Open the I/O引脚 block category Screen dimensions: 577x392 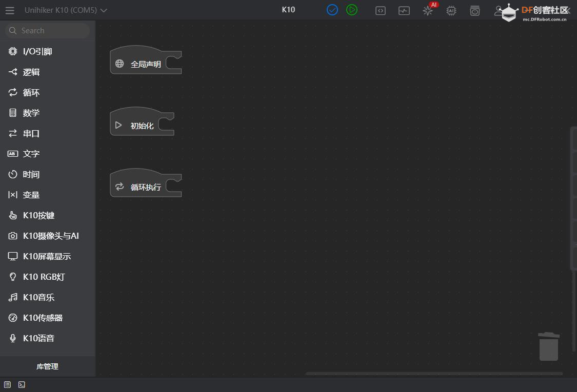click(x=48, y=51)
